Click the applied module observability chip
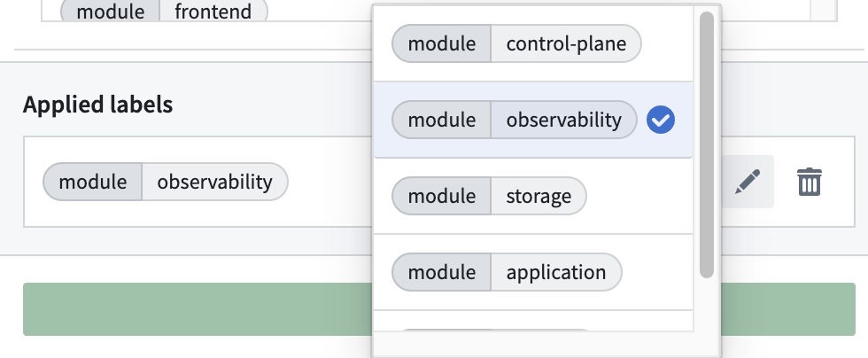Screen dimensions: 868x358 [166, 182]
